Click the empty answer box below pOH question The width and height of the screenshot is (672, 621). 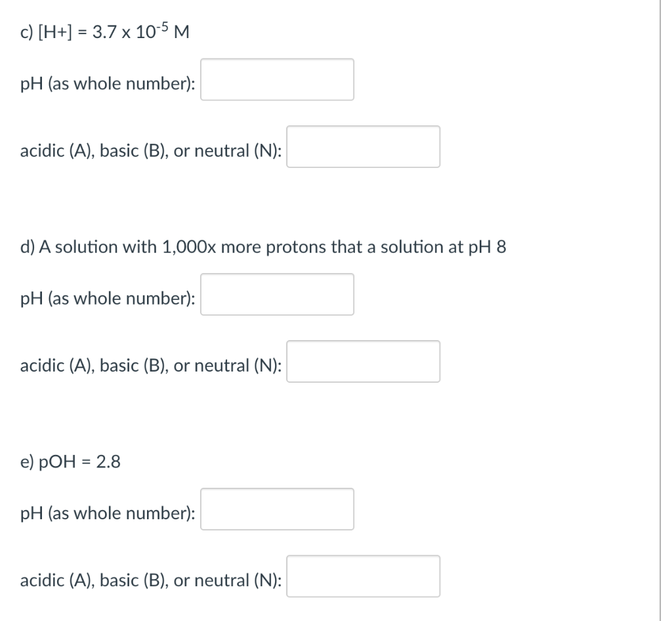tap(276, 511)
